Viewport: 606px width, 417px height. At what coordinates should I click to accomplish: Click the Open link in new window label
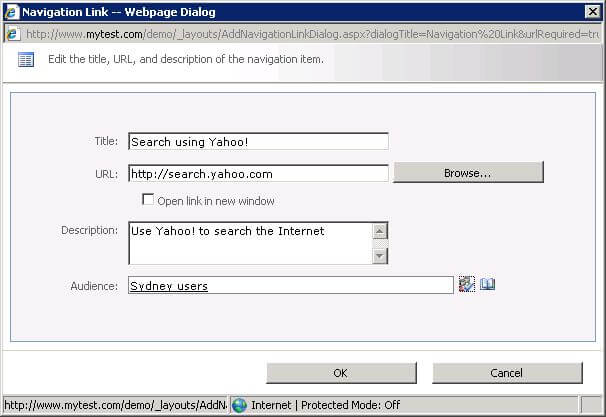click(216, 201)
